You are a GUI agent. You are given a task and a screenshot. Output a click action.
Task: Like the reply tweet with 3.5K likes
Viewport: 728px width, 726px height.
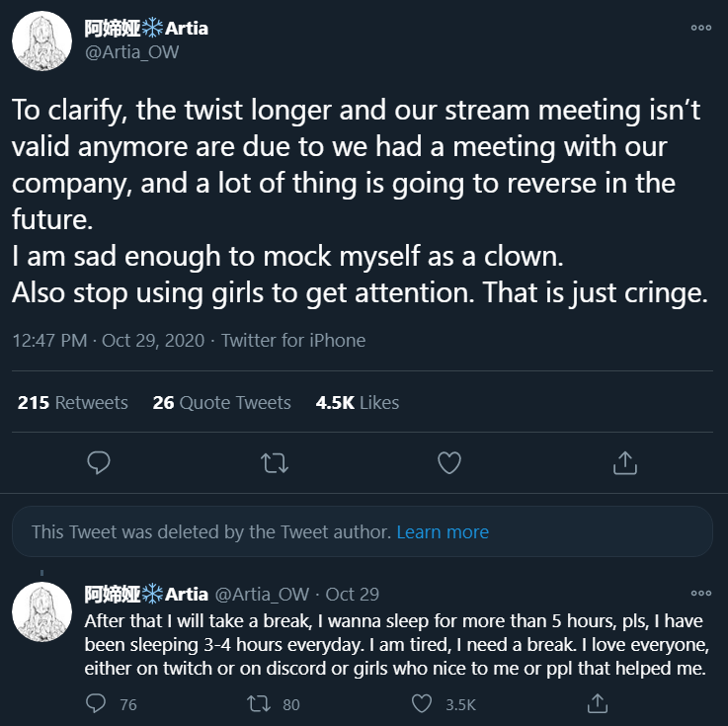422,703
